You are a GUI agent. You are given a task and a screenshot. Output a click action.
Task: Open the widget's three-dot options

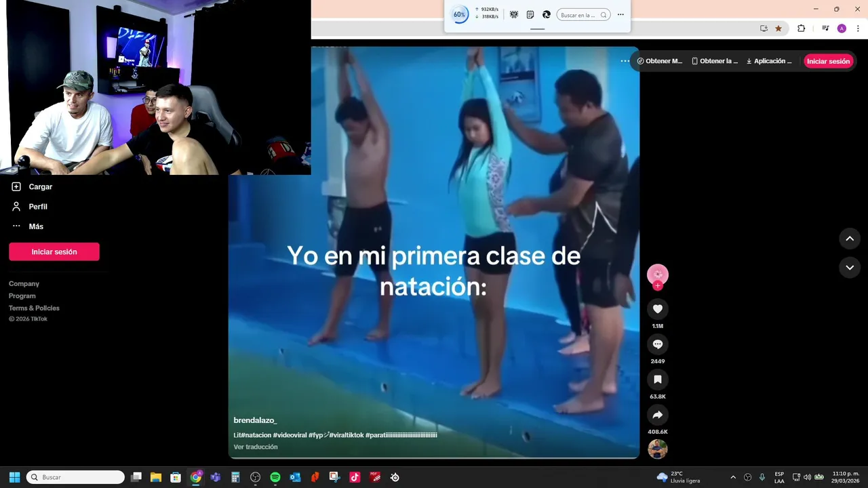(x=620, y=14)
